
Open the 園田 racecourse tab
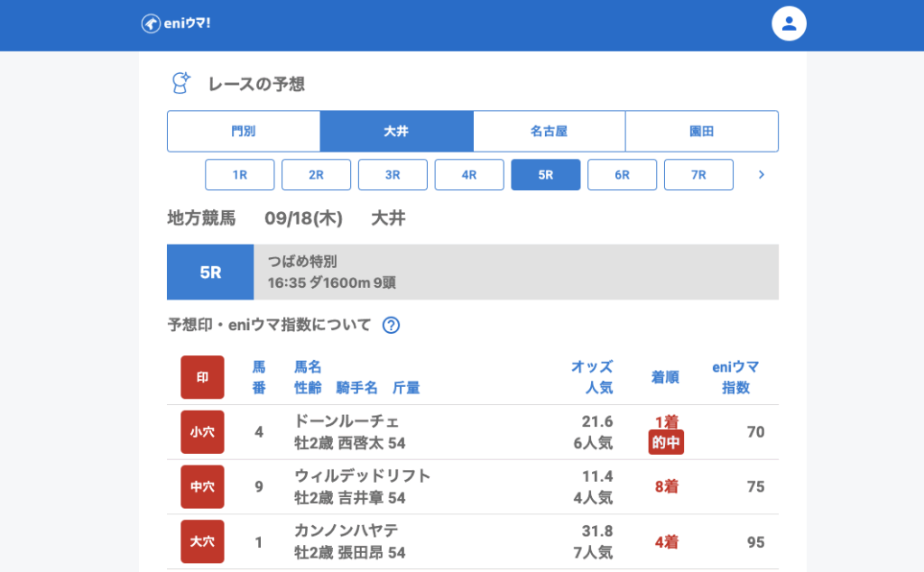[x=701, y=132]
